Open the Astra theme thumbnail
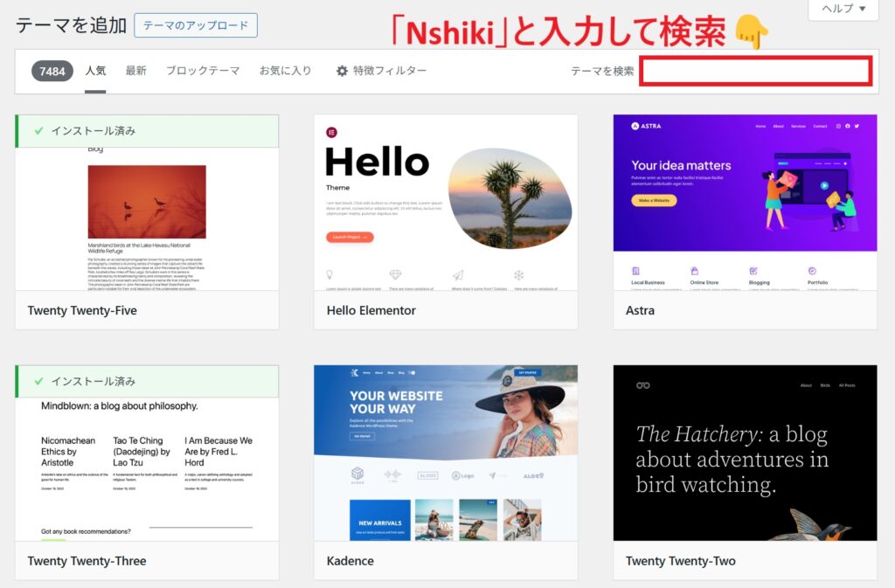The height and width of the screenshot is (588, 895). (x=745, y=203)
